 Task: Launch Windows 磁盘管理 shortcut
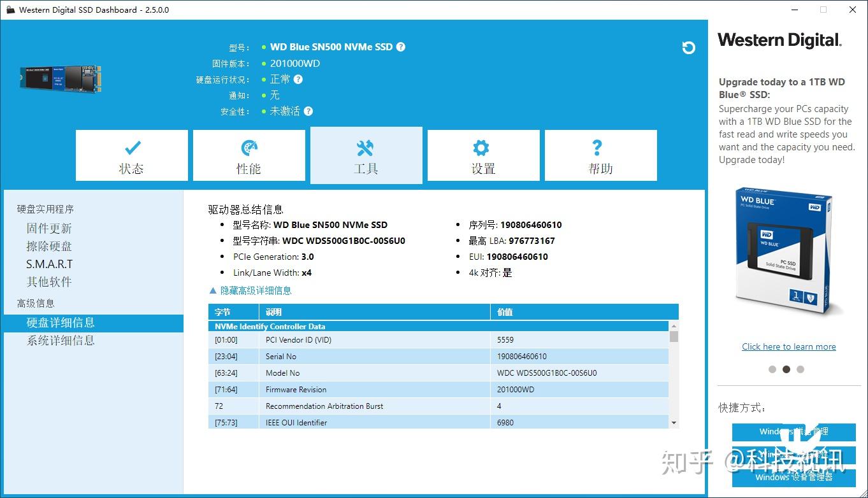[793, 432]
